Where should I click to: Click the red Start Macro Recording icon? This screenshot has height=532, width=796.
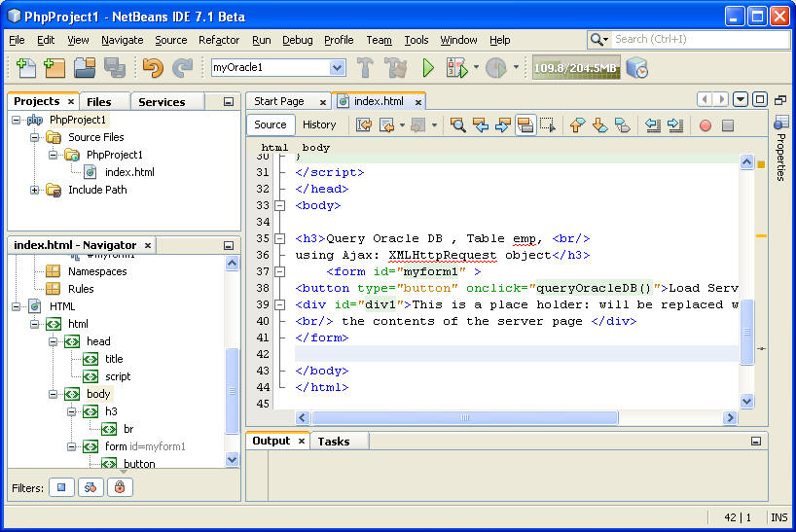pos(706,125)
